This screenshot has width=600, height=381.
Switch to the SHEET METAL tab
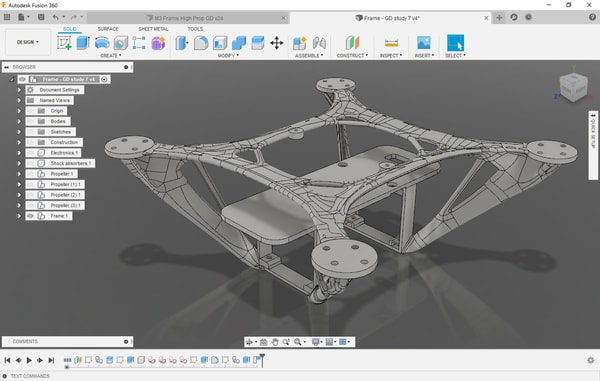153,29
